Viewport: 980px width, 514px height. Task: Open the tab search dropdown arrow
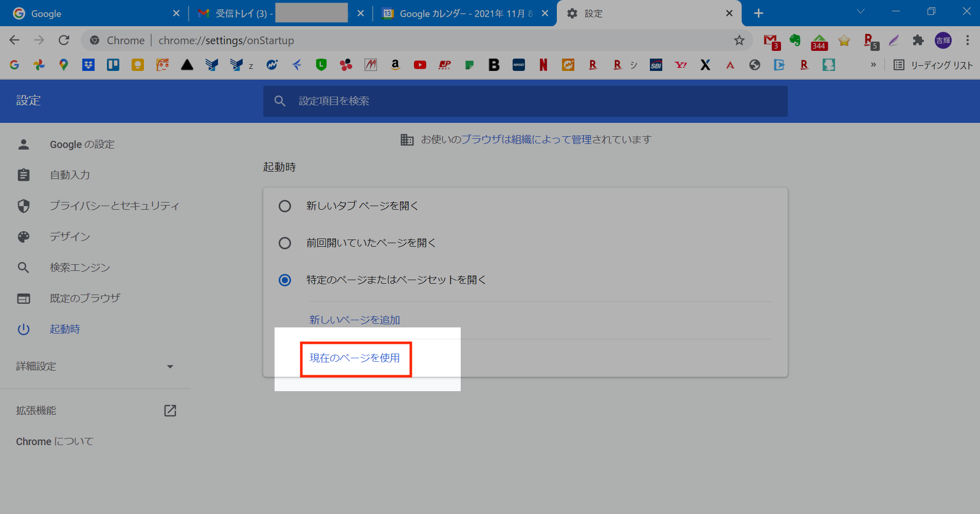860,12
